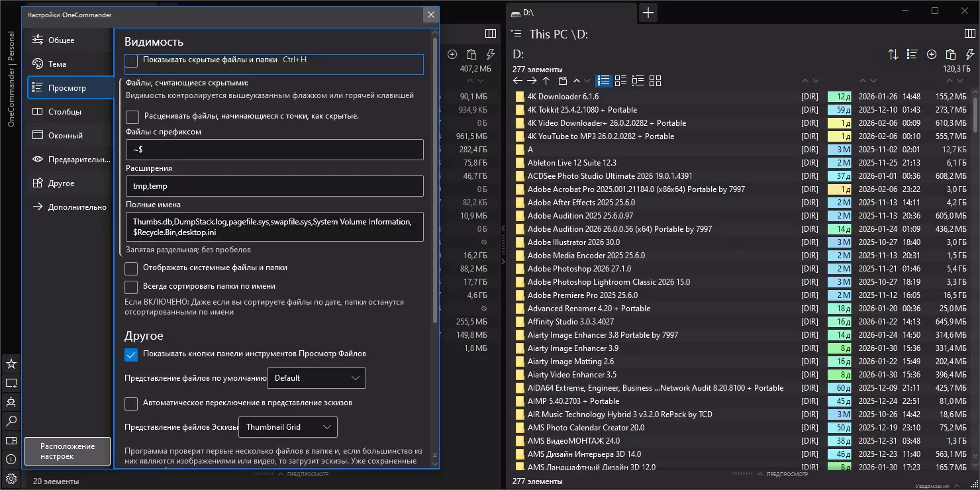The width and height of the screenshot is (980, 490).
Task: Click the lightning quick actions icon in D: pane
Action: pos(969,54)
